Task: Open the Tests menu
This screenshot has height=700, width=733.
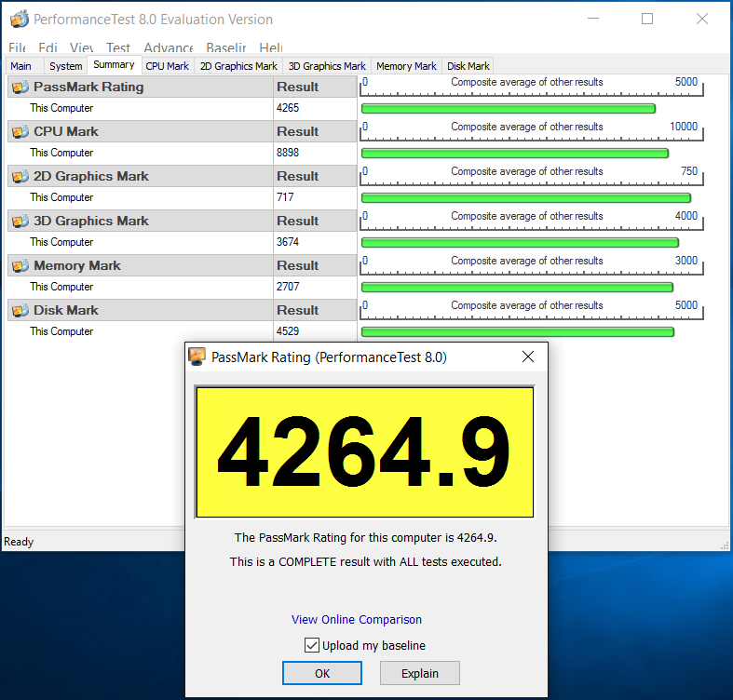Action: click(117, 47)
